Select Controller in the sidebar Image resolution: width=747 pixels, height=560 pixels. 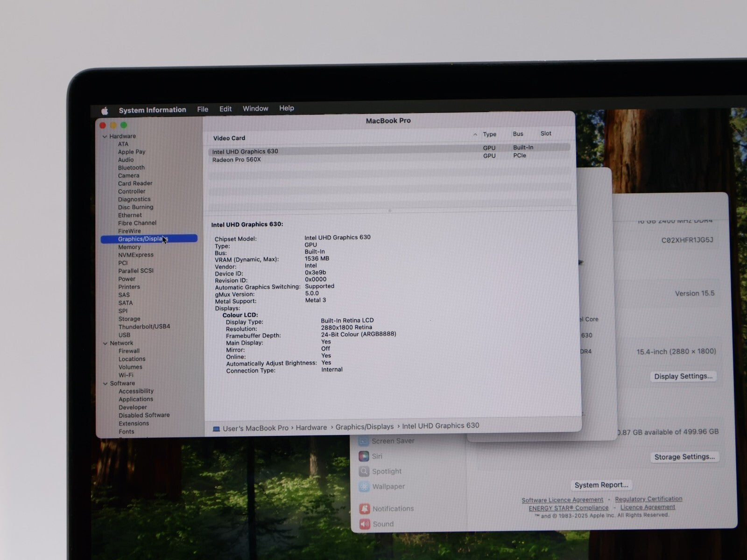tap(132, 191)
